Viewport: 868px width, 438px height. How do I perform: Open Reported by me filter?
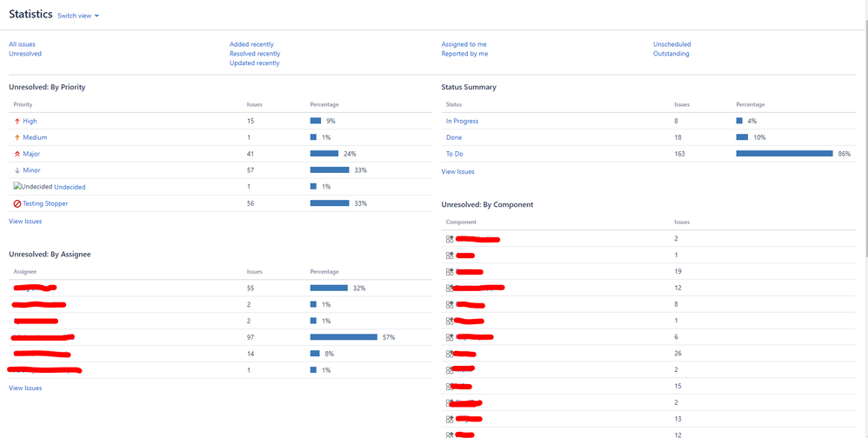pos(464,54)
